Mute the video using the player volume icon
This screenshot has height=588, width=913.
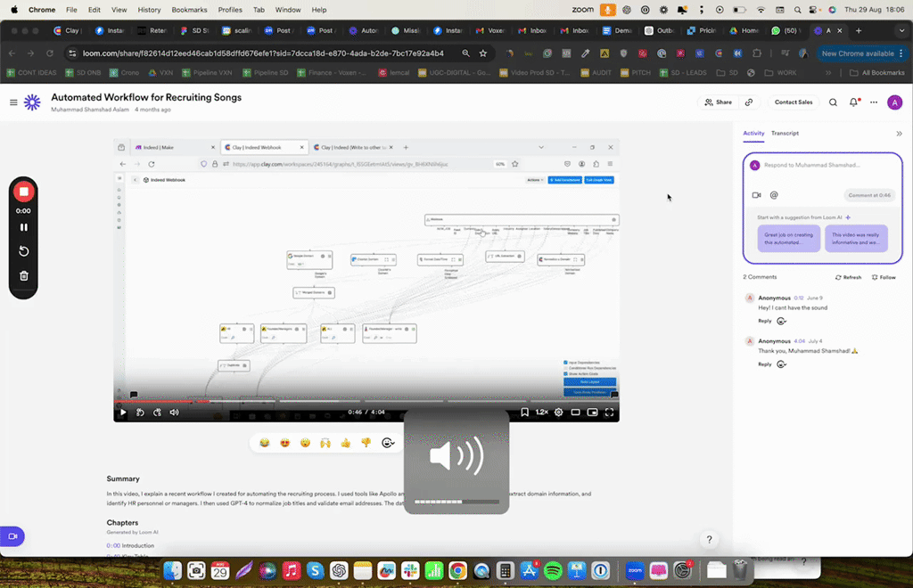[174, 412]
